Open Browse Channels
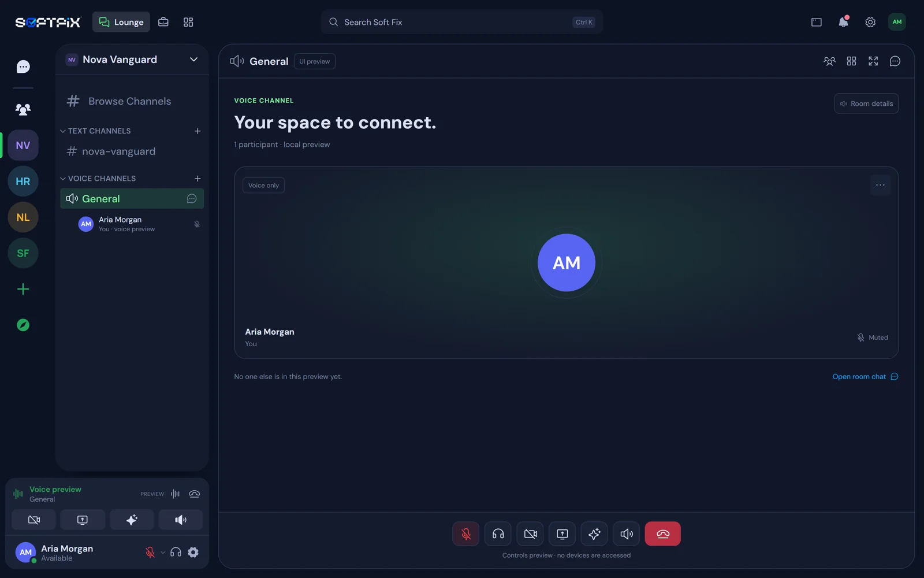The height and width of the screenshot is (578, 924). [x=132, y=101]
